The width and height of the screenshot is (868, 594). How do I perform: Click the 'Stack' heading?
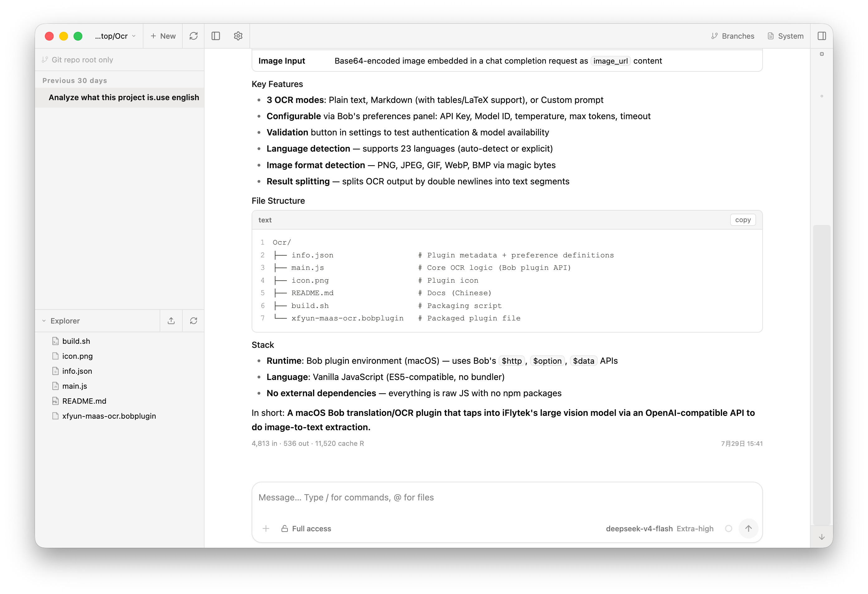263,345
